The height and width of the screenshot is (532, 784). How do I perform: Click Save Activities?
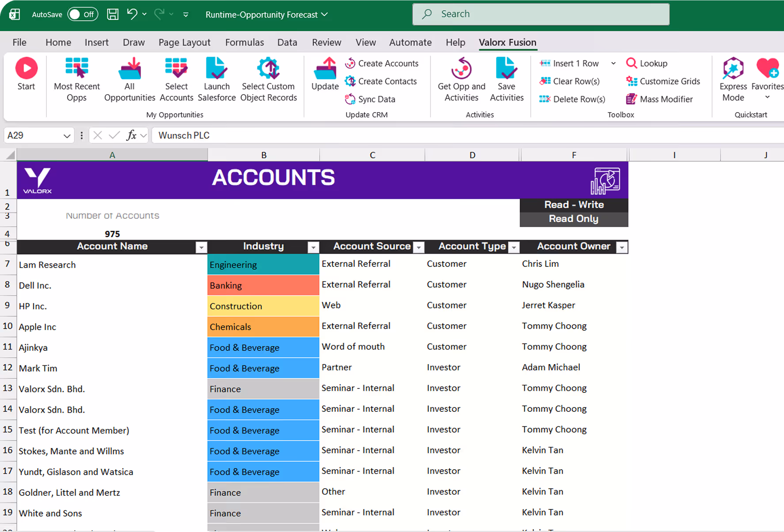pyautogui.click(x=506, y=79)
